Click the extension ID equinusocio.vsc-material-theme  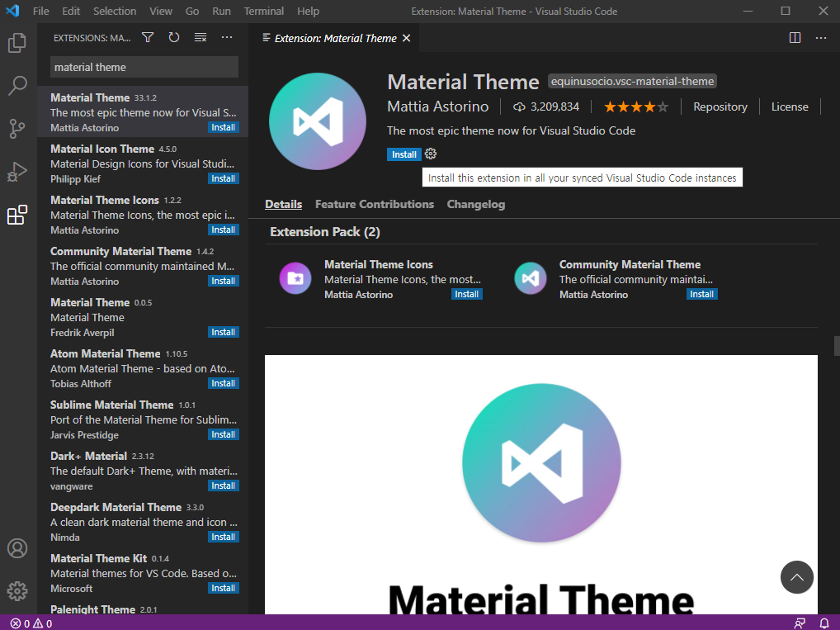tap(632, 82)
